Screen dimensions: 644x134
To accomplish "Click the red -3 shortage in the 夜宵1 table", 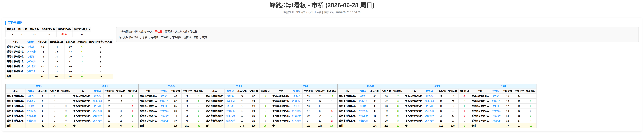I will pos(464,96).
